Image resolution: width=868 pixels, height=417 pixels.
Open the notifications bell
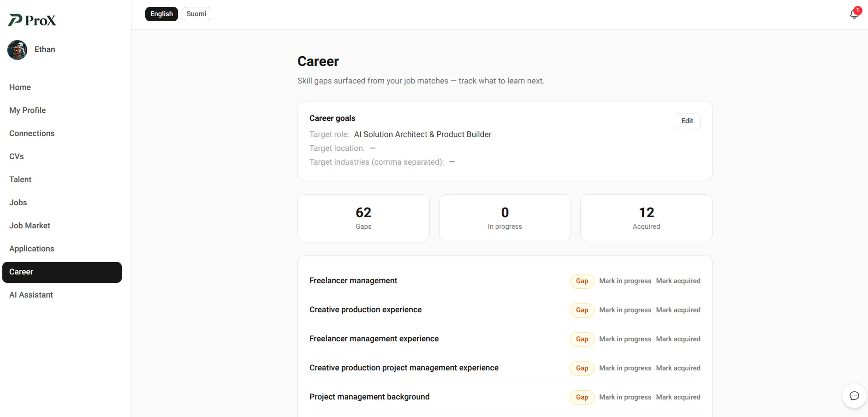click(854, 14)
